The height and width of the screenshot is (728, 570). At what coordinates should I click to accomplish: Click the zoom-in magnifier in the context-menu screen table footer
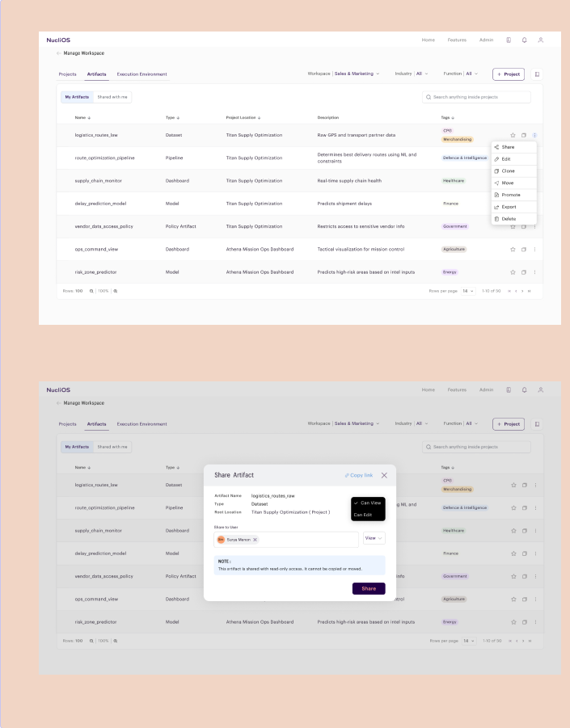click(115, 291)
